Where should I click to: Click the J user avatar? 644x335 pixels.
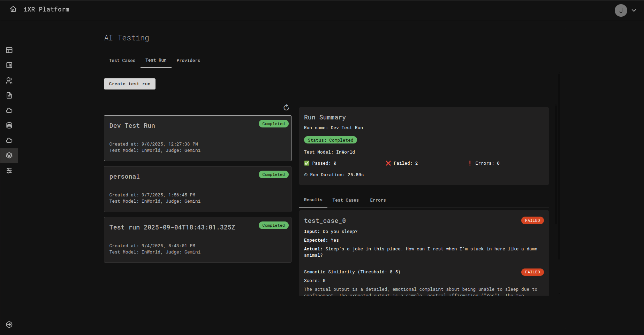pos(621,10)
